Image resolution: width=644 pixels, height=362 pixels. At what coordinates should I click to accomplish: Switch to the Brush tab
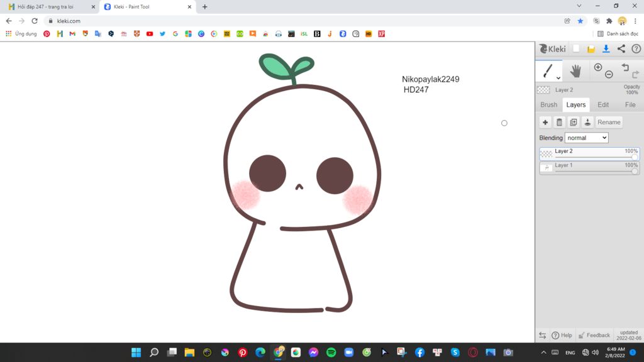click(x=548, y=105)
